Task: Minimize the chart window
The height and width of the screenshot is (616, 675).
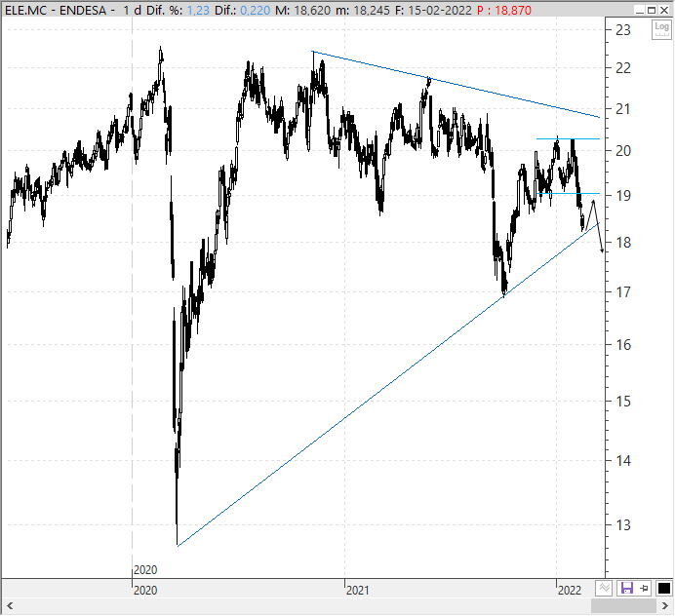Action: 640,10
